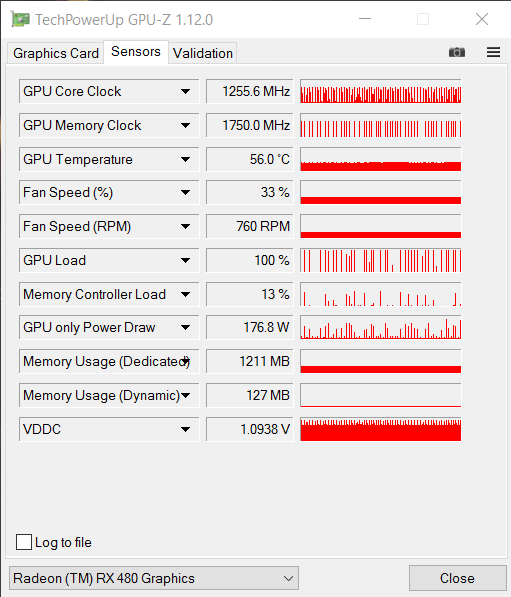Switch to the Graphics Card tab
The height and width of the screenshot is (597, 511).
pyautogui.click(x=56, y=53)
